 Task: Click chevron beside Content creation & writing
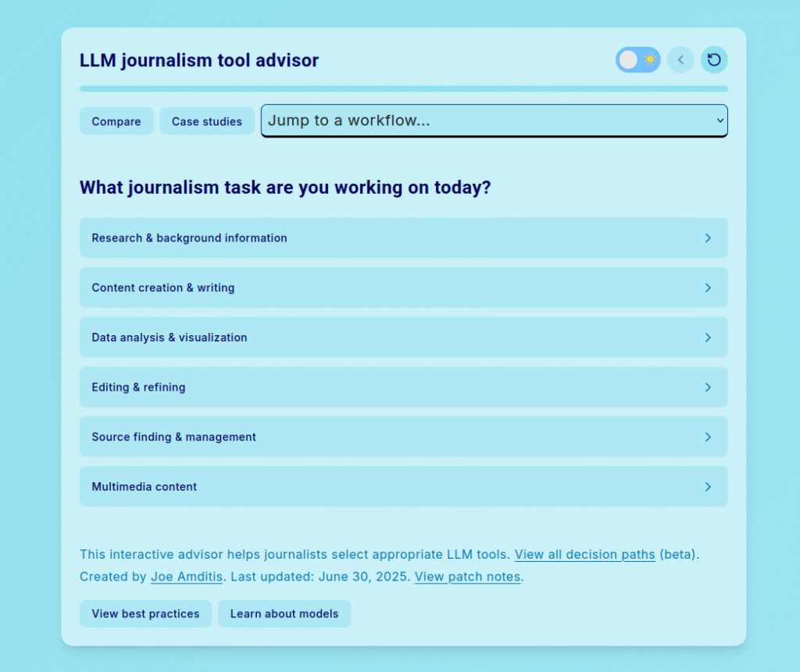click(x=708, y=288)
